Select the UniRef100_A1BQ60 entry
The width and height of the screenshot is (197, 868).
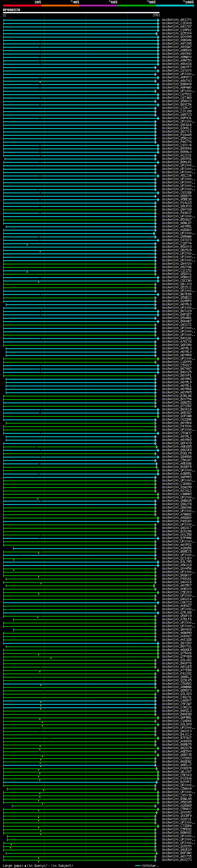(x=176, y=230)
